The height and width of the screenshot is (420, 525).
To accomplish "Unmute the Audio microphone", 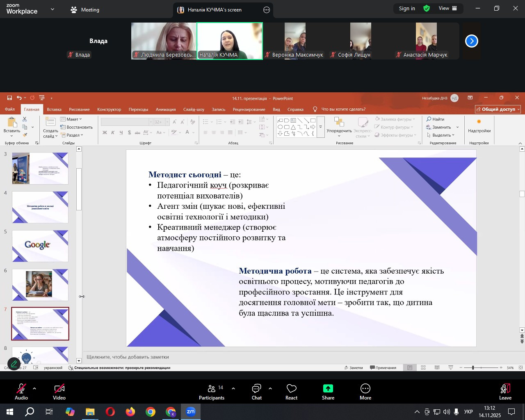I will pos(21,392).
